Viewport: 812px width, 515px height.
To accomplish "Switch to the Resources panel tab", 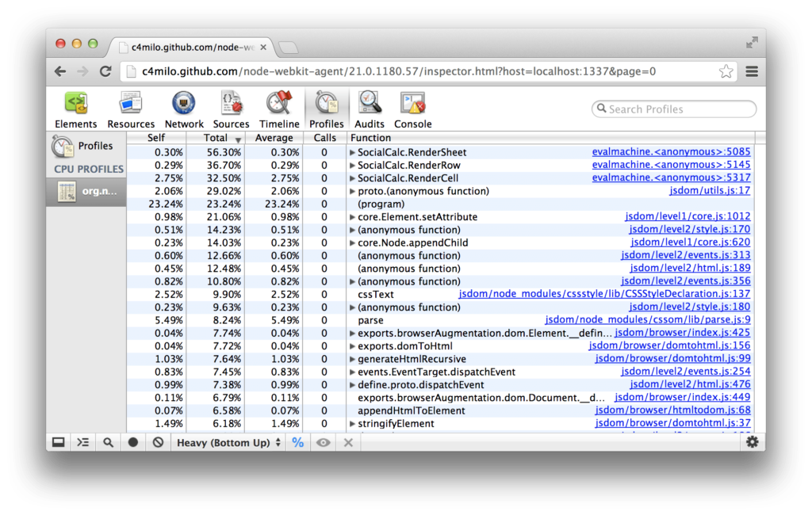I will pos(131,109).
